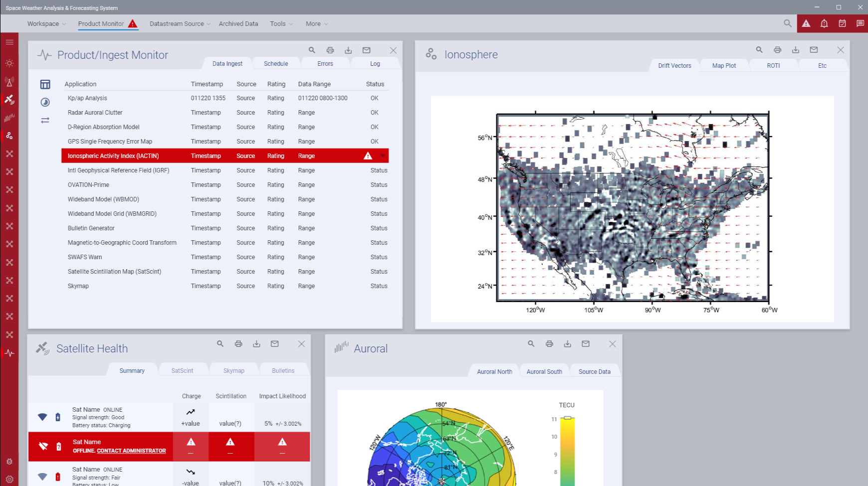The height and width of the screenshot is (486, 868).
Task: Click the radio tower icon in the red sidebar
Action: tap(9, 81)
